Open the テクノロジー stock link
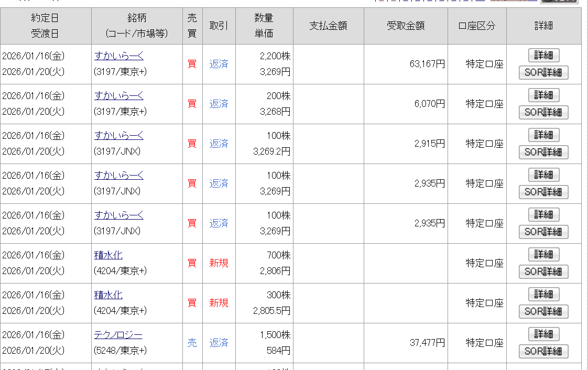Image resolution: width=588 pixels, height=370 pixels. click(118, 335)
